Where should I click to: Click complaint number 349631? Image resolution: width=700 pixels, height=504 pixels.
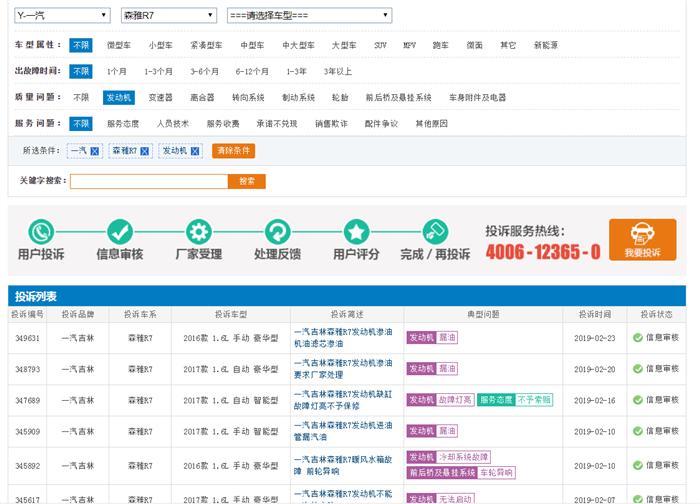[x=28, y=338]
